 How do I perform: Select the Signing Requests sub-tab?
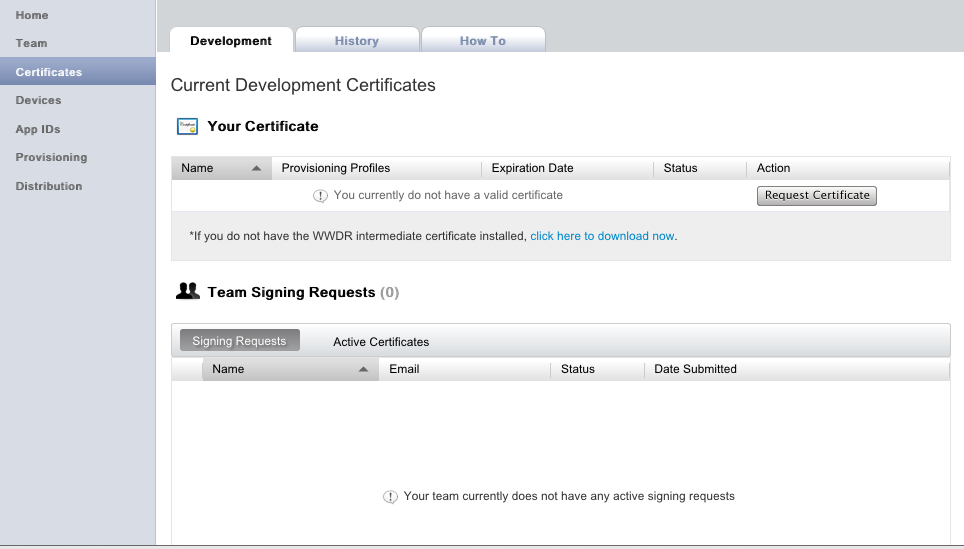239,341
